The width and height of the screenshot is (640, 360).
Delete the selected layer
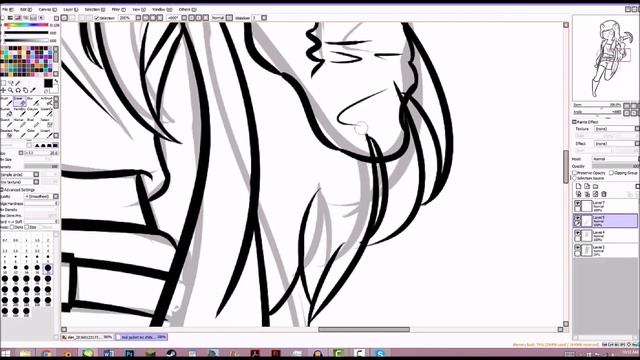[604, 194]
